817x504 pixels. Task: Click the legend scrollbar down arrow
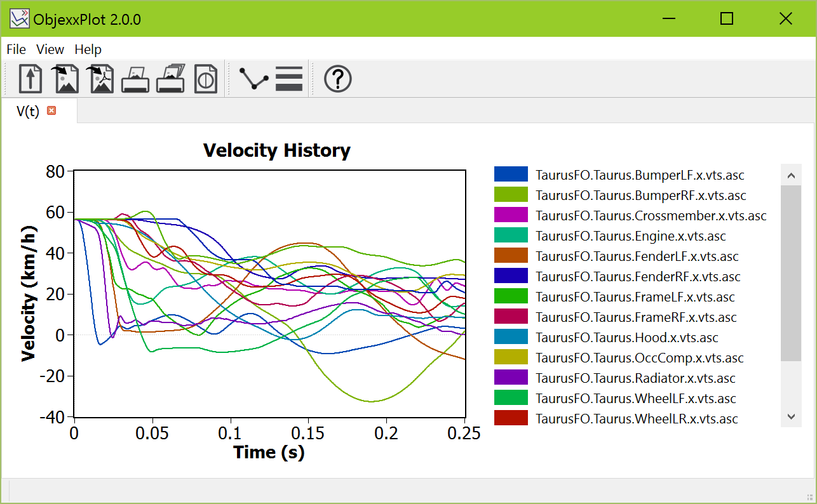pos(791,416)
